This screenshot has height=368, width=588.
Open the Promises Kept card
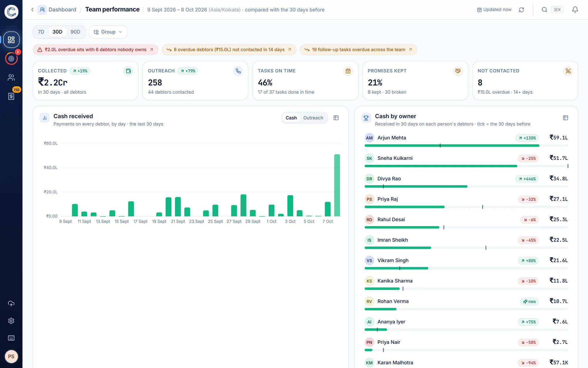click(415, 81)
